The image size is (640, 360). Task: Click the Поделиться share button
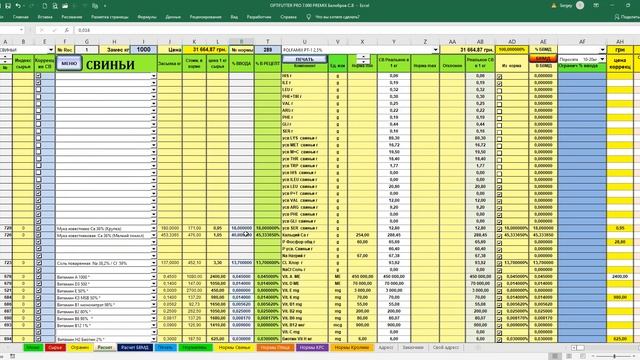click(x=627, y=17)
